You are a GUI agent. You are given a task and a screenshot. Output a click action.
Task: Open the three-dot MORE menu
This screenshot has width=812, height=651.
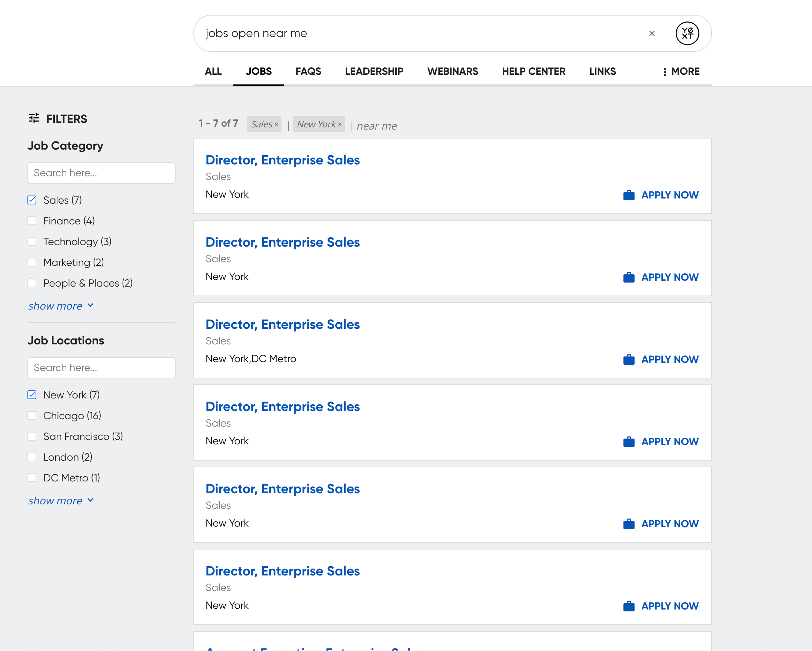click(681, 71)
